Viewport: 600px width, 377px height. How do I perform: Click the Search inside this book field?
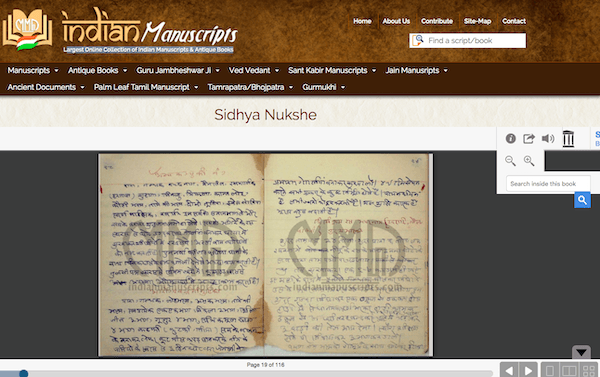tap(548, 184)
